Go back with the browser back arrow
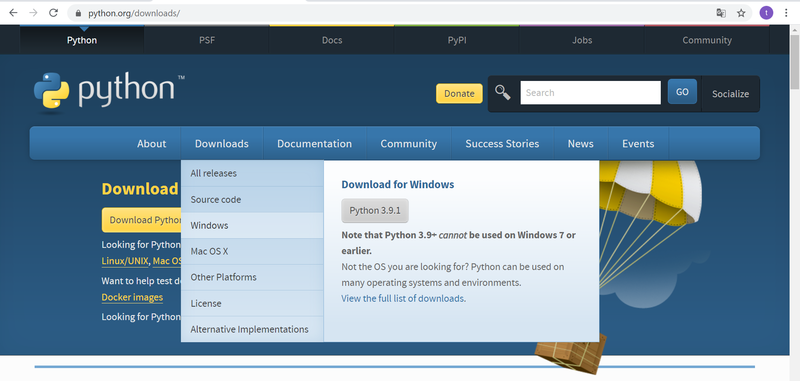 [x=13, y=13]
